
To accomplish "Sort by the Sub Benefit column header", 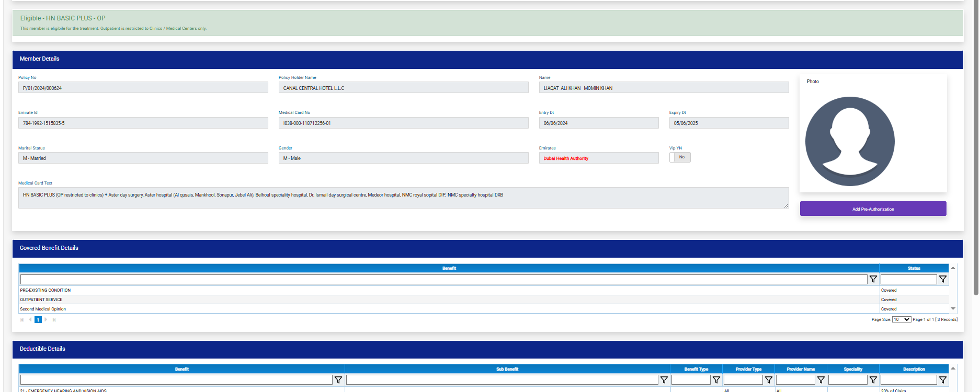I will 507,369.
